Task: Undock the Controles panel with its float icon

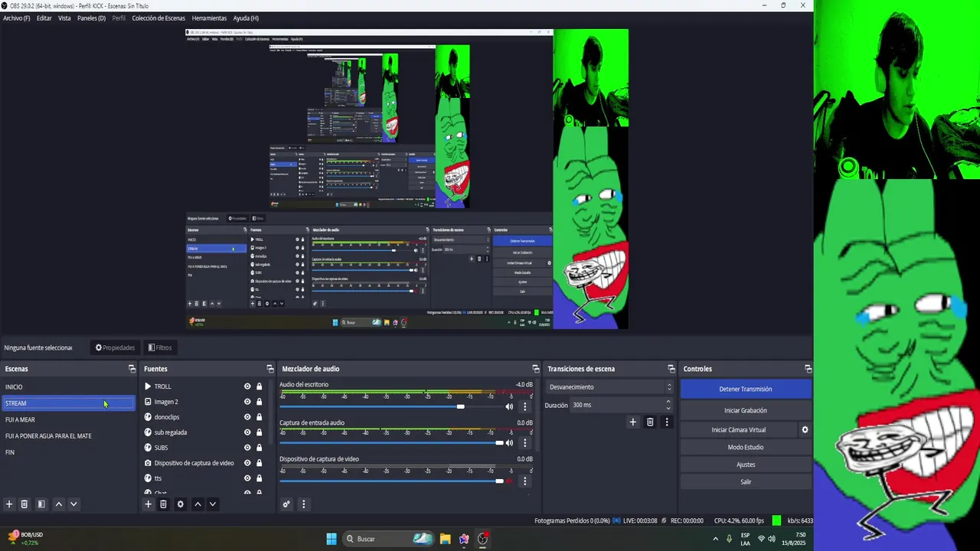Action: 808,369
